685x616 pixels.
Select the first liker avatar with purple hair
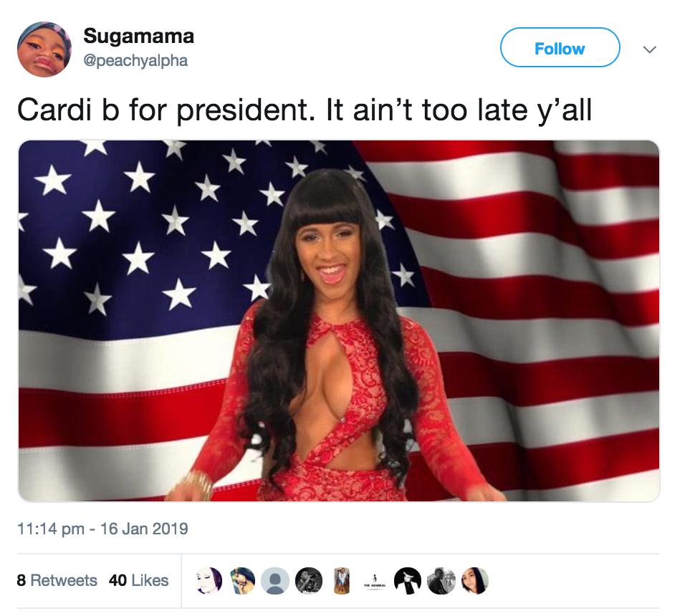click(x=209, y=581)
